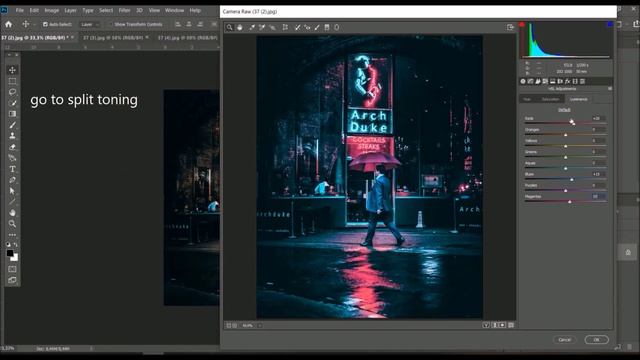Open the HSL Adjustments panel menu
This screenshot has width=640, height=360.
(x=610, y=89)
